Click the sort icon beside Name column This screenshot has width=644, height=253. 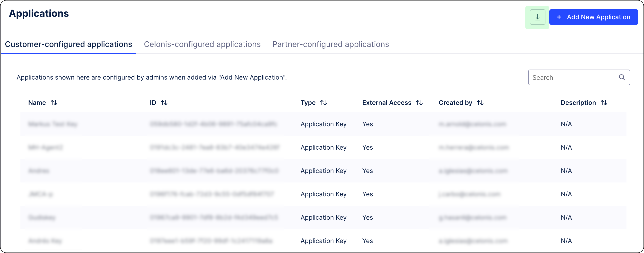click(54, 102)
